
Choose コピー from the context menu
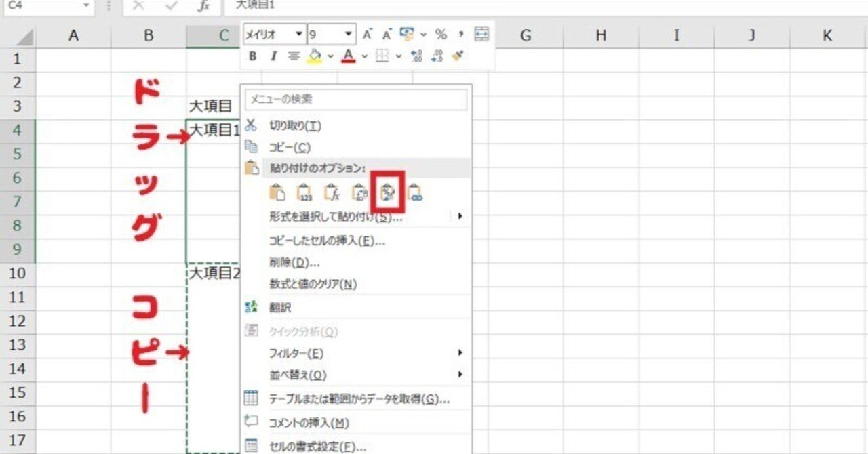(x=292, y=147)
